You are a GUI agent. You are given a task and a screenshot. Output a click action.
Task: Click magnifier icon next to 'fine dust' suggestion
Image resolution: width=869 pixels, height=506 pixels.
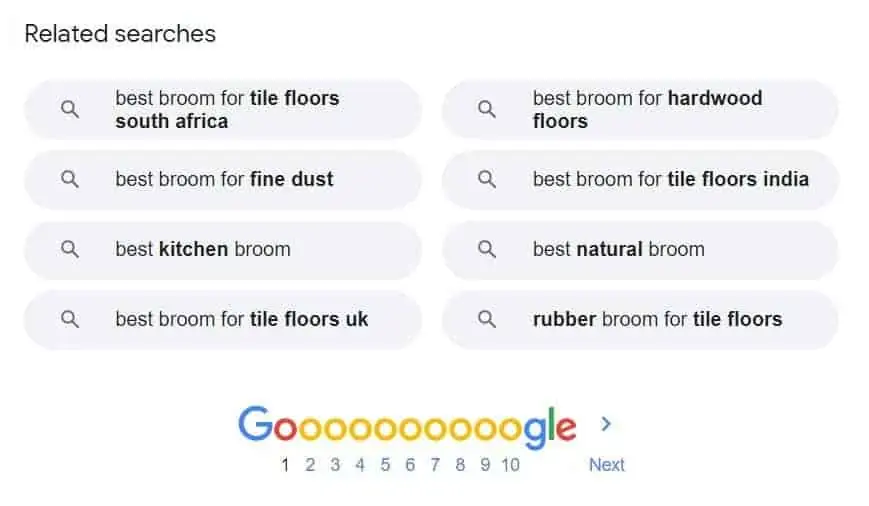(70, 180)
